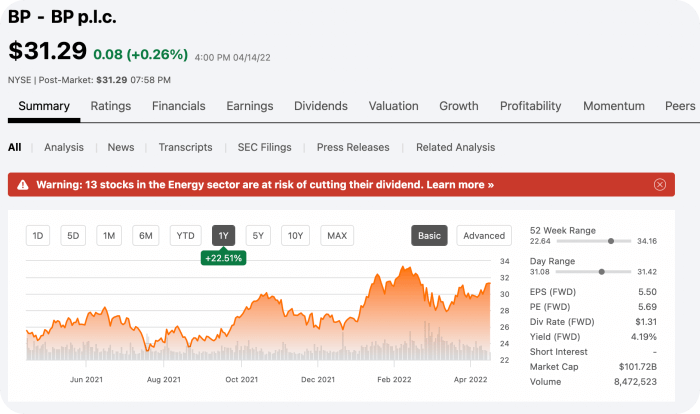Click the Feb 2022 price peak on chart
This screenshot has height=414, width=700.
[404, 268]
